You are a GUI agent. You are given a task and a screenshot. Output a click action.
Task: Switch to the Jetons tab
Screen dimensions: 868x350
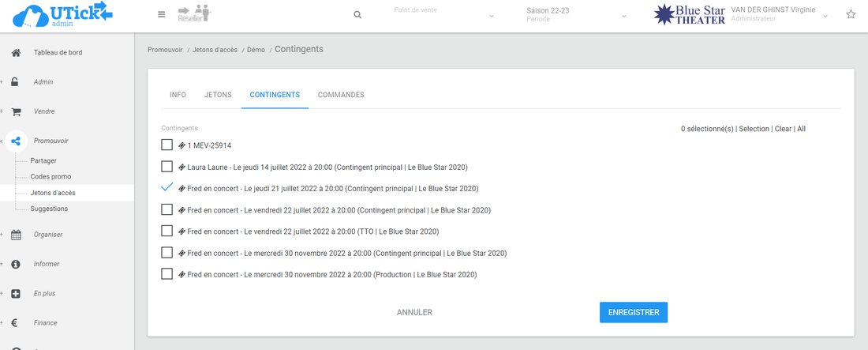pyautogui.click(x=218, y=95)
